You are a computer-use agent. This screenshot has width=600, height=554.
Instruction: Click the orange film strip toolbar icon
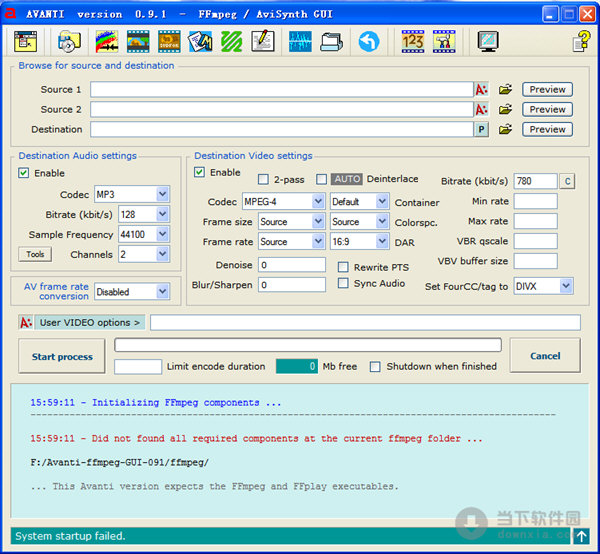pyautogui.click(x=169, y=41)
